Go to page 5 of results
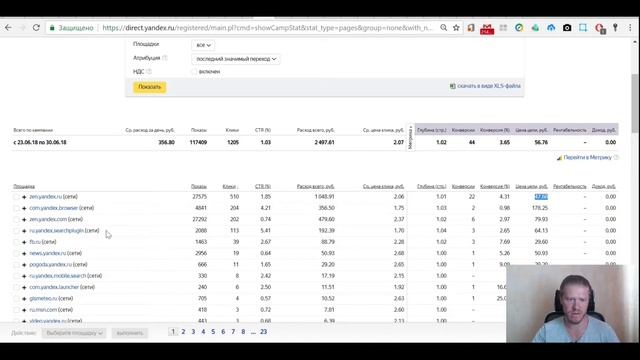Screen dimensions: 640x360 213,332
